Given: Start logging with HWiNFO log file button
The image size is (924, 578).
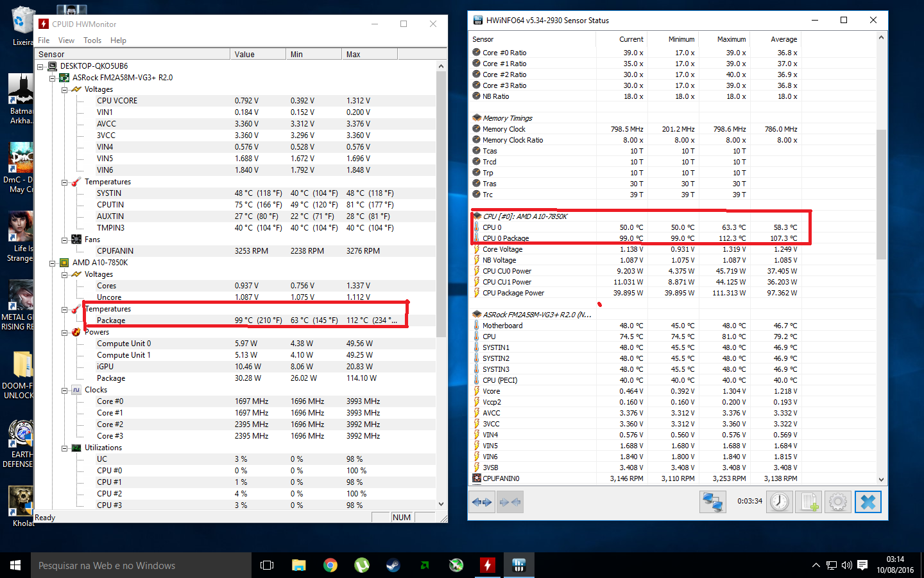Looking at the screenshot, I should 809,502.
